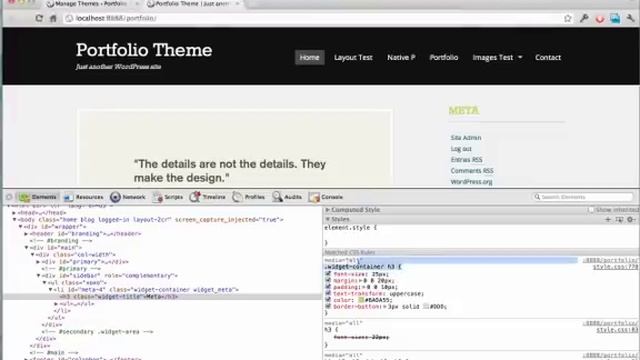Screen dimensions: 640x360
Task: Add a new style rule with plus icon
Action: (x=608, y=220)
